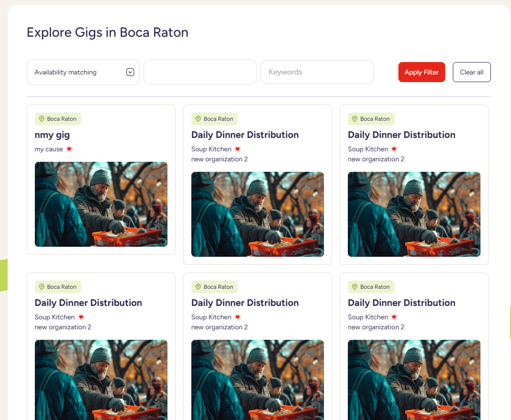Click Soup Kitchen on bottom-row middle card
Screen dimensions: 511x420
(x=211, y=317)
